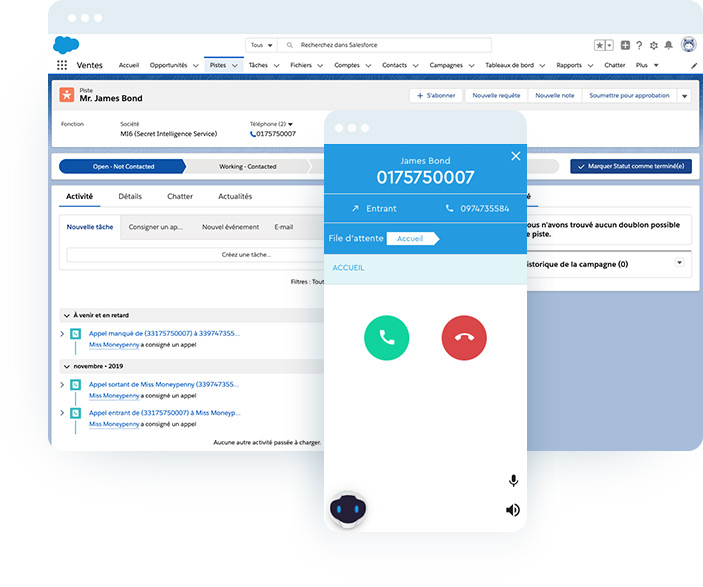The height and width of the screenshot is (587, 703).
Task: Open the favorites list dropdown arrow
Action: point(609,45)
